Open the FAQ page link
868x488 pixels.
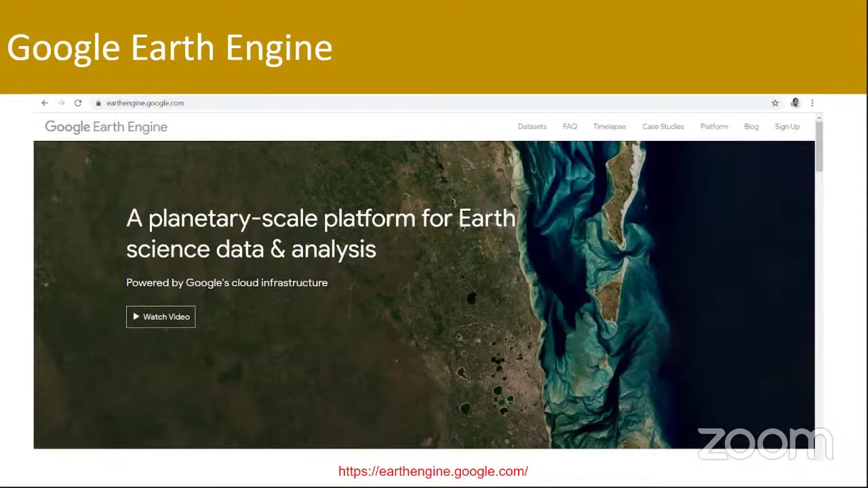(570, 127)
